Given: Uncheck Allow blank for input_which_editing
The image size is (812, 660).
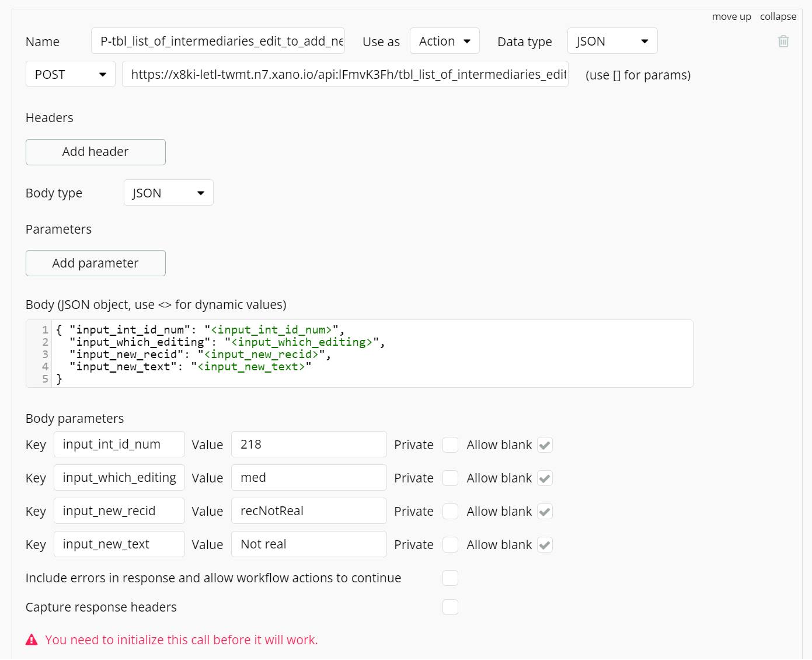Looking at the screenshot, I should tap(545, 478).
